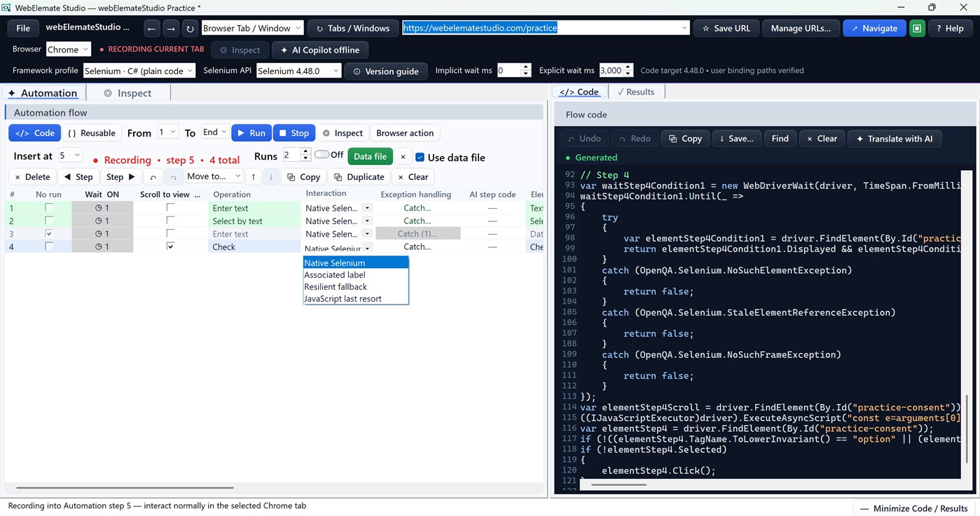Open the From step dropdown

point(168,132)
